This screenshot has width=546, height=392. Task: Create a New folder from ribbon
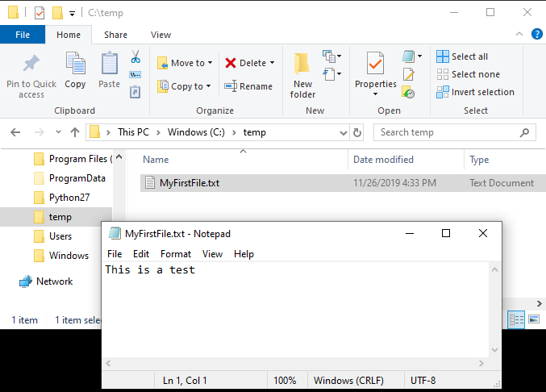tap(302, 76)
